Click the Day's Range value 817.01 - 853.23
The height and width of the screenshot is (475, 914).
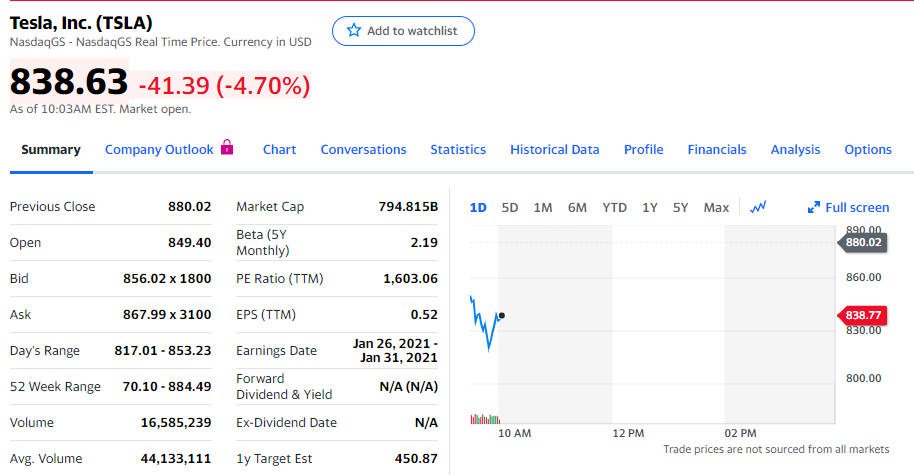tap(163, 351)
